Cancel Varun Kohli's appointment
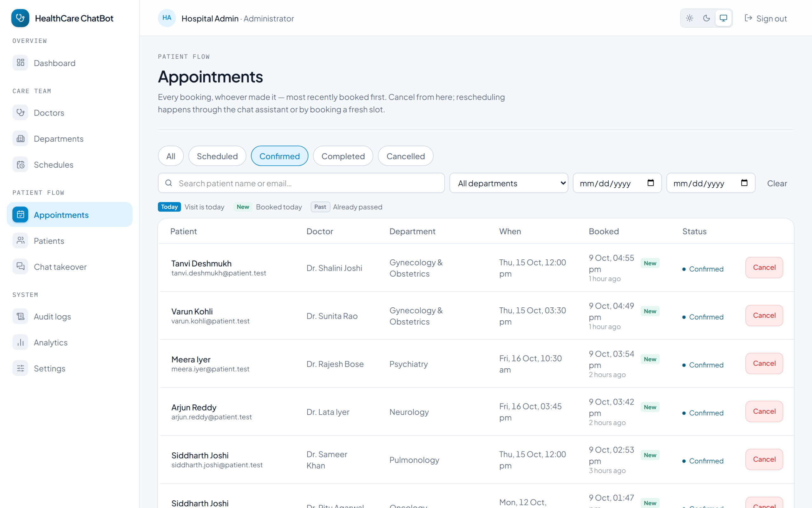812x508 pixels. (x=764, y=316)
